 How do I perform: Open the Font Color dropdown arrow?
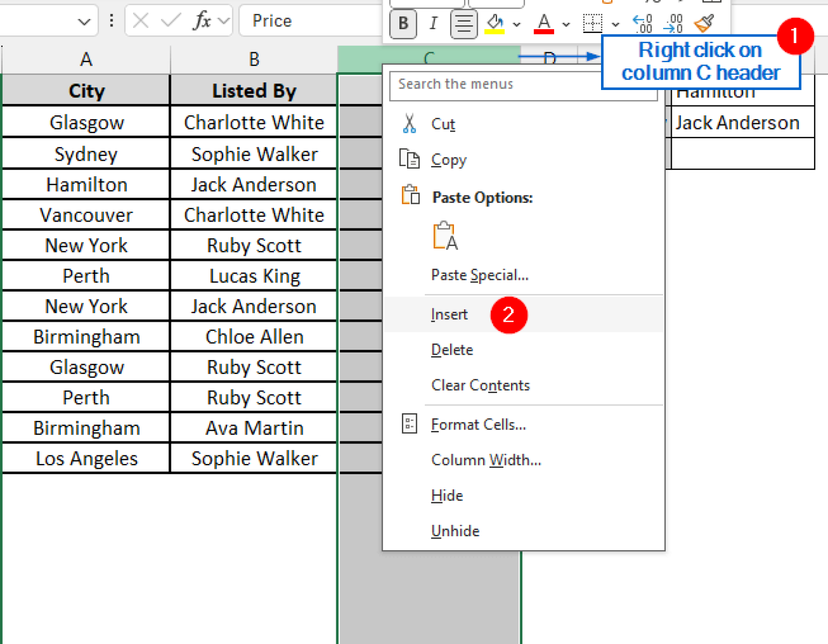coord(565,25)
